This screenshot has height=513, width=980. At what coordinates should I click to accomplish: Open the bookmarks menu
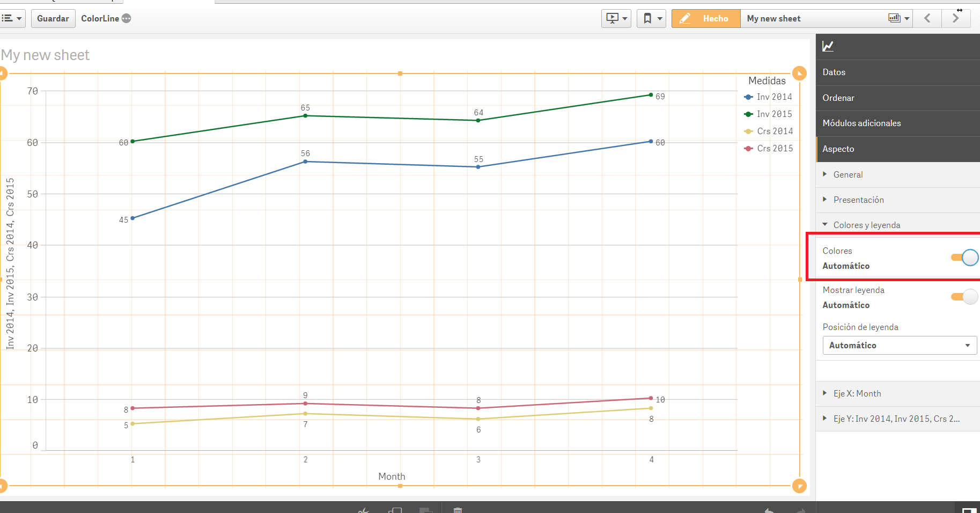coord(651,18)
